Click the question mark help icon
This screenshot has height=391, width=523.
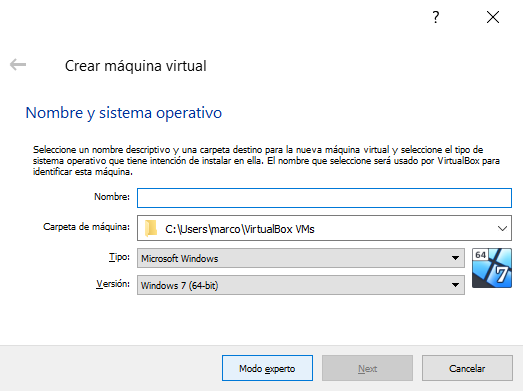click(x=436, y=17)
